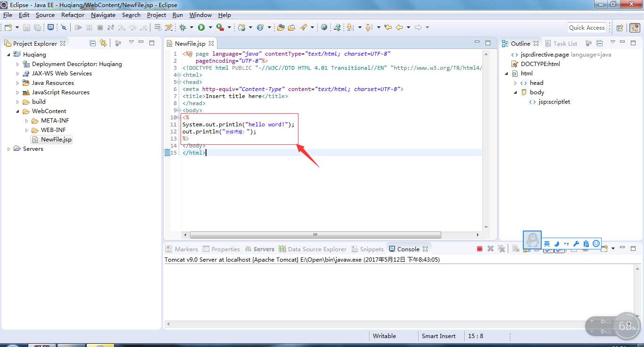Click the IME wrench settings icon

(x=576, y=244)
